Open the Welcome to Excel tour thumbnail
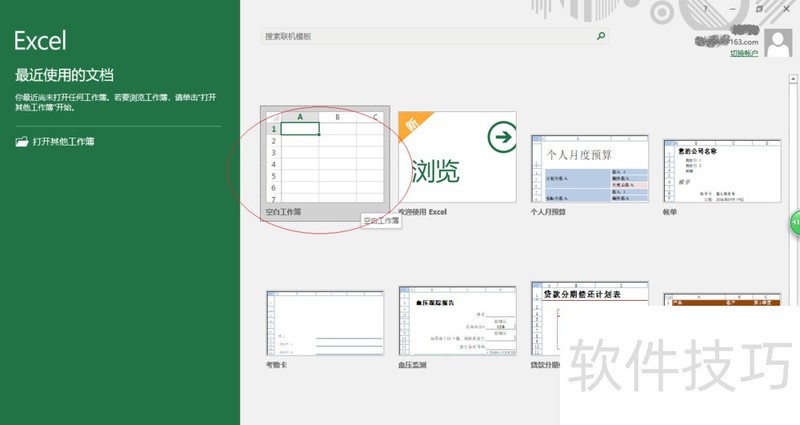The height and width of the screenshot is (425, 800). pos(457,157)
